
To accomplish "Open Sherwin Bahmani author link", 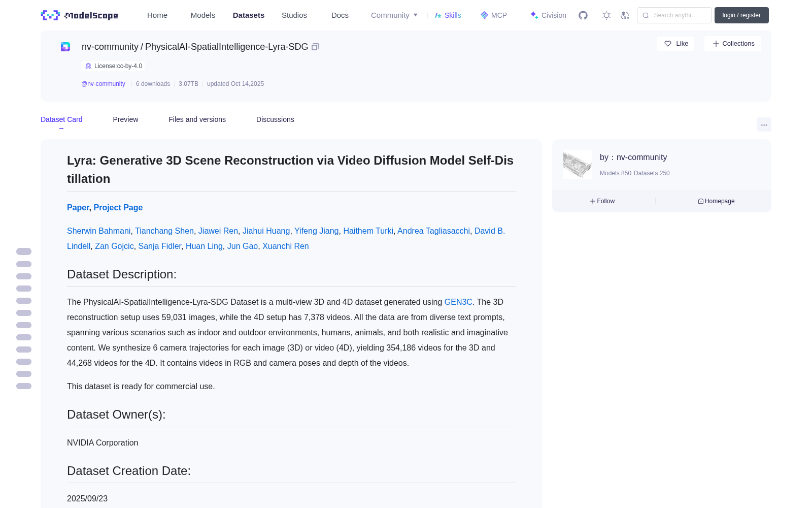I will pyautogui.click(x=98, y=231).
